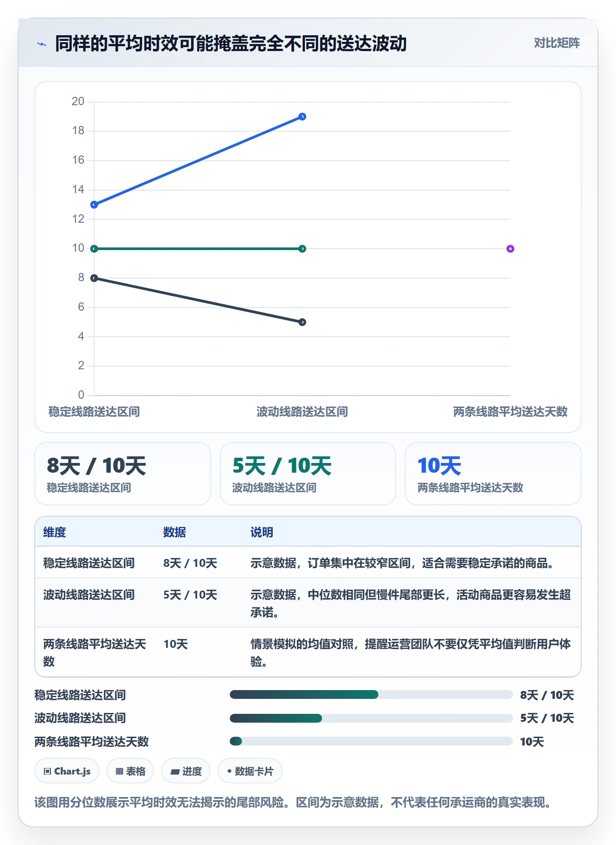Click the dark line endpoint at 5

coord(302,322)
